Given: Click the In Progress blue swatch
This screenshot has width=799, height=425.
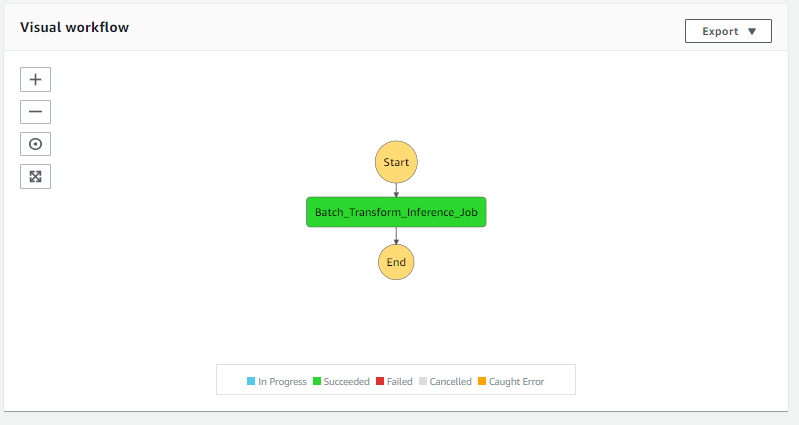Looking at the screenshot, I should tap(251, 381).
